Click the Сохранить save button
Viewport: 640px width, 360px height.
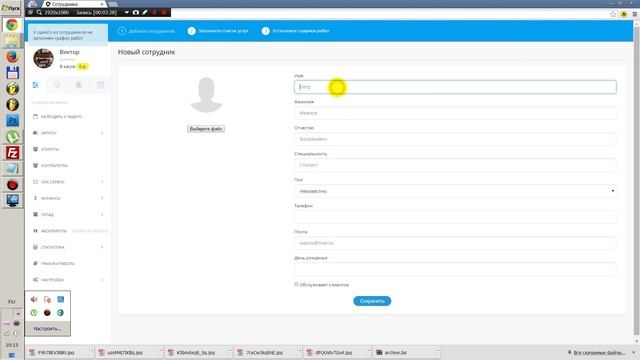point(372,301)
